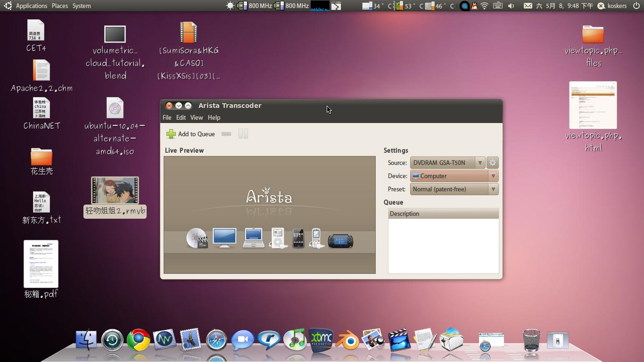
Task: Click the green plus Add to Queue icon
Action: (x=171, y=134)
